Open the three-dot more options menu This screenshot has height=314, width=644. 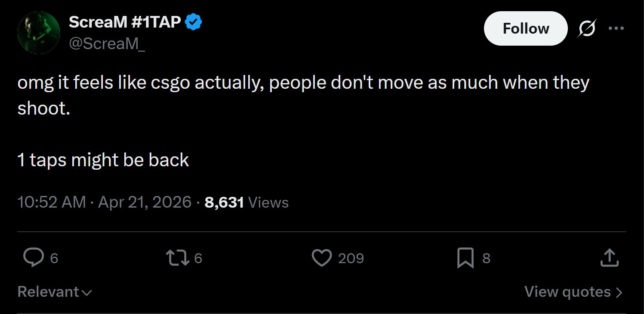(616, 28)
